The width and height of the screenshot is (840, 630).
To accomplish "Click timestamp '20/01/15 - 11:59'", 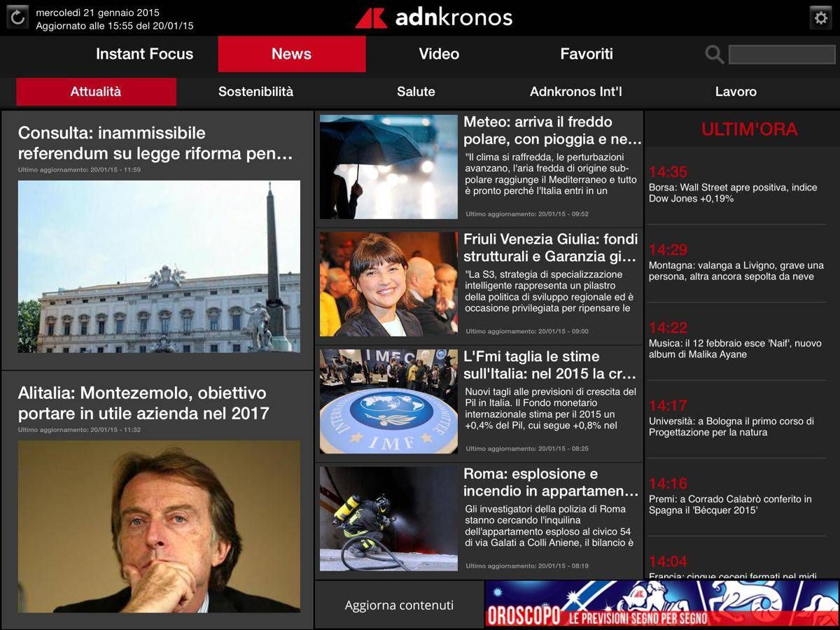I will (x=115, y=169).
